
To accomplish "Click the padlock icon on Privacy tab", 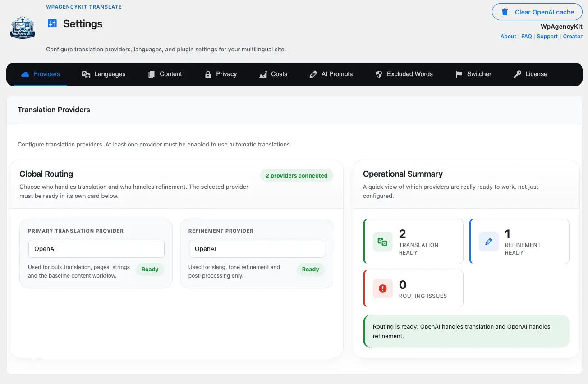I will pyautogui.click(x=208, y=74).
